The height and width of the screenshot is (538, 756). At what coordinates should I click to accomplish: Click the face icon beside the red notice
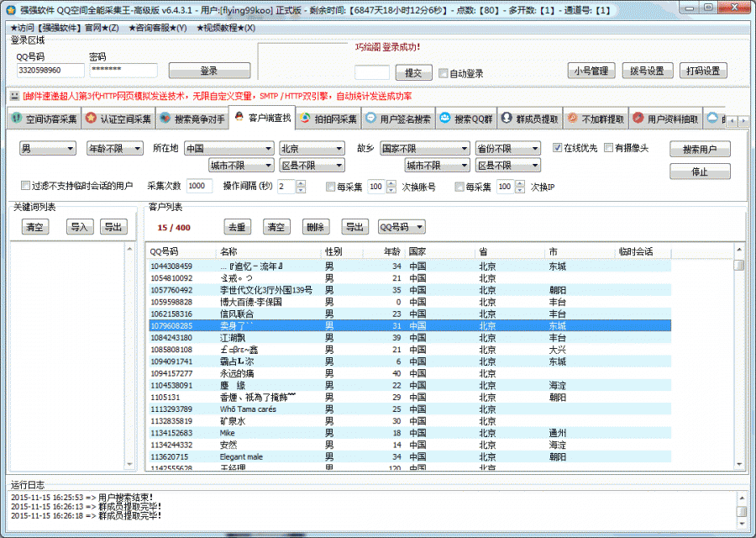click(14, 96)
